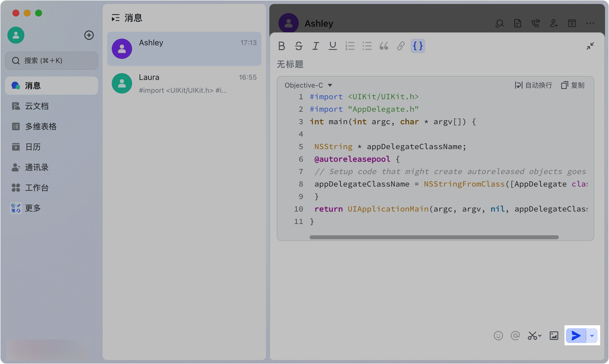Apply underline formatting
The width and height of the screenshot is (609, 364).
(x=333, y=46)
